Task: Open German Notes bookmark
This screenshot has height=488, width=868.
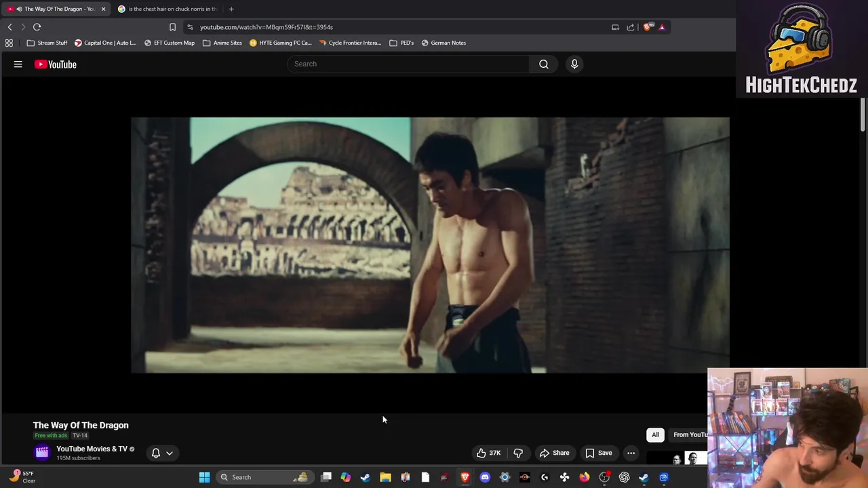Action: 443,43
